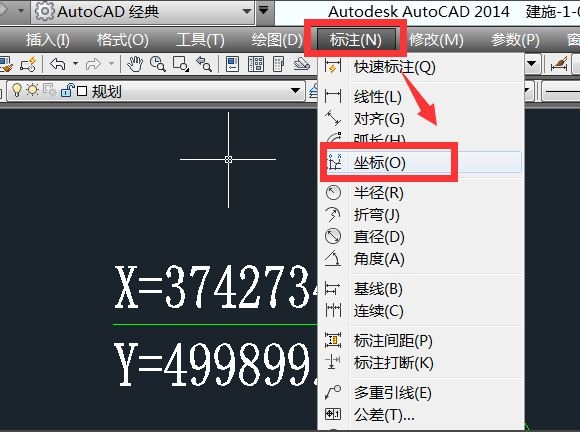580x432 pixels.
Task: Click the Jogged dimension icon in menu
Action: tap(333, 215)
